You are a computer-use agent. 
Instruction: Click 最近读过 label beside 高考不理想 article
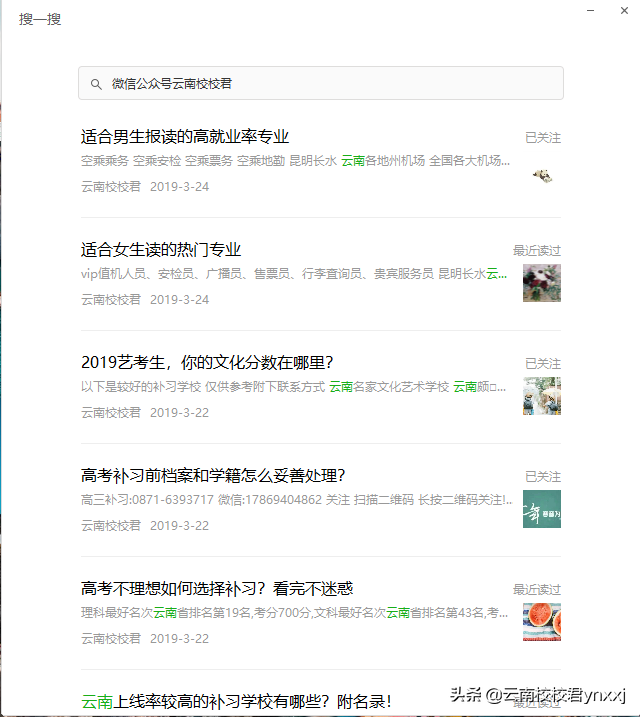pyautogui.click(x=537, y=589)
